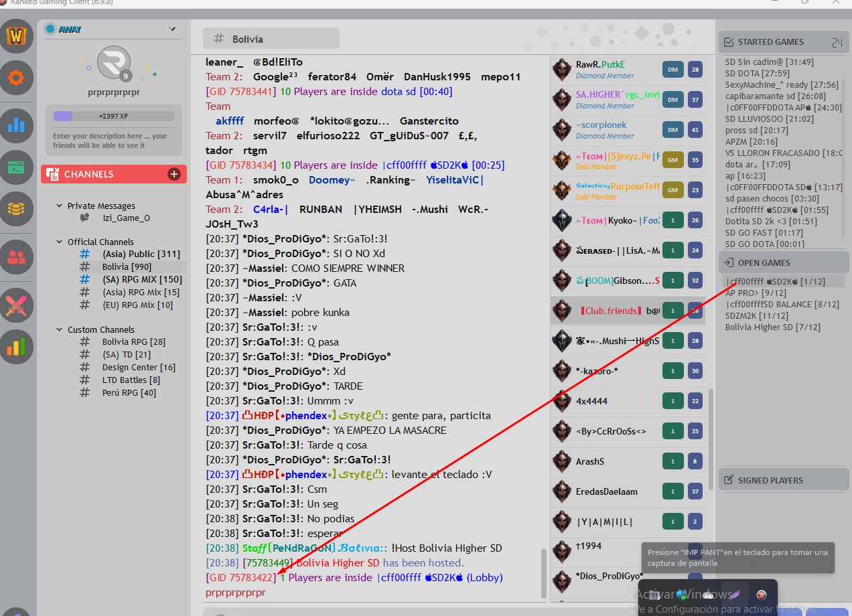852x616 pixels.
Task: Click the [75783449] hosted game link
Action: (267, 563)
